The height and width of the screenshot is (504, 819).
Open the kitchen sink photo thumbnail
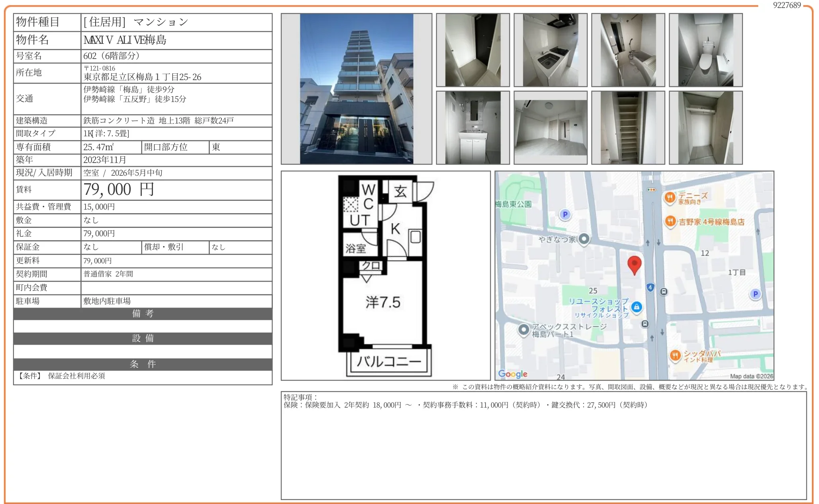550,50
